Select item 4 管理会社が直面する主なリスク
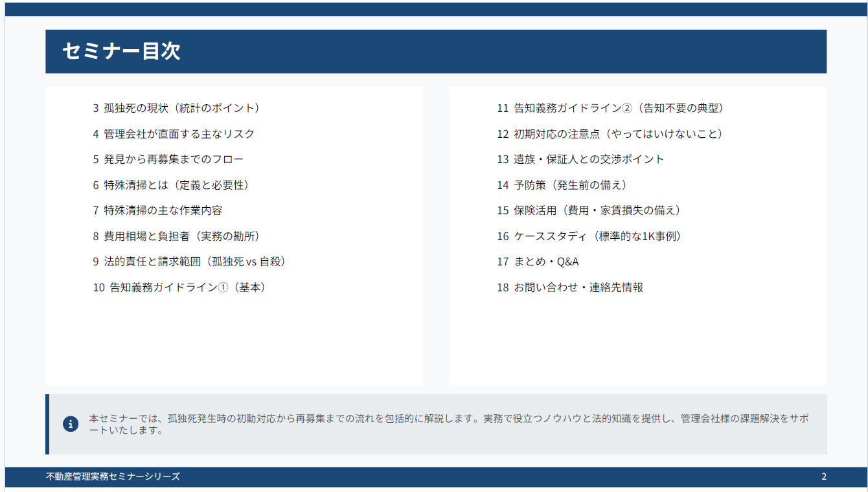Screen dimensions: 868x492 [174, 134]
